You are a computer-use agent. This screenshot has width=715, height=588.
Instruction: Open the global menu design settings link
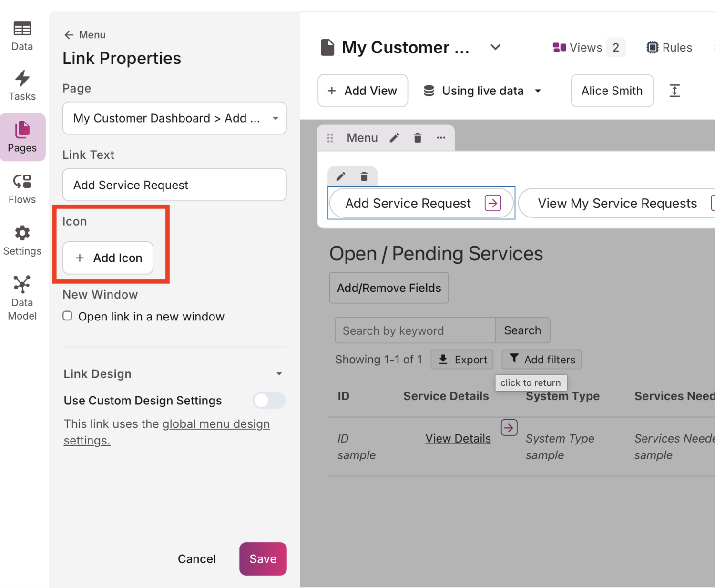215,424
